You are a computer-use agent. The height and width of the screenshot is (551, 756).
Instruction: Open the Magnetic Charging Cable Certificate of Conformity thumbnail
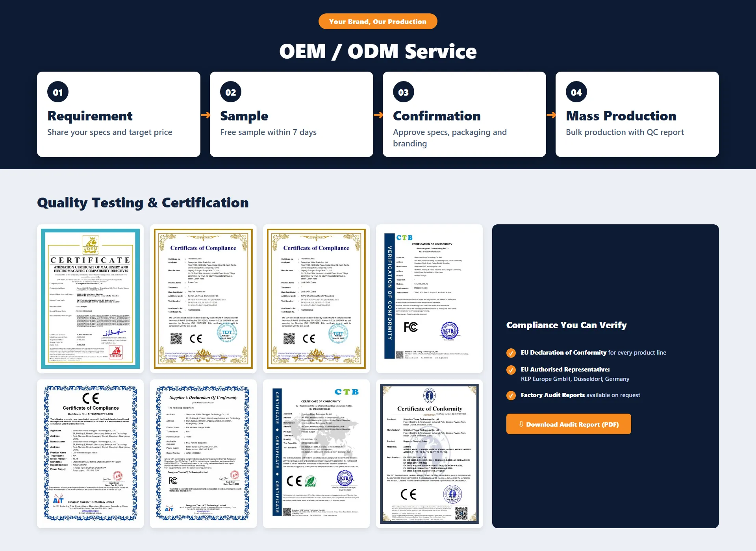(x=429, y=454)
